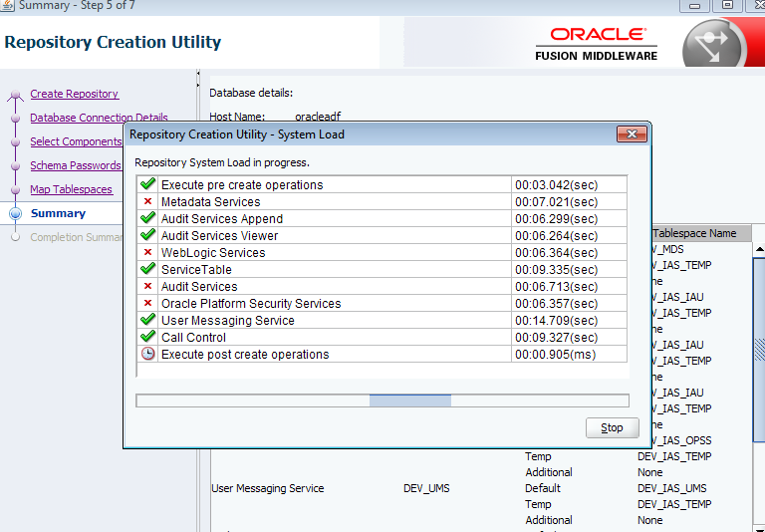Click green check beside ServiceTable
The height and width of the screenshot is (532, 765).
tap(148, 269)
